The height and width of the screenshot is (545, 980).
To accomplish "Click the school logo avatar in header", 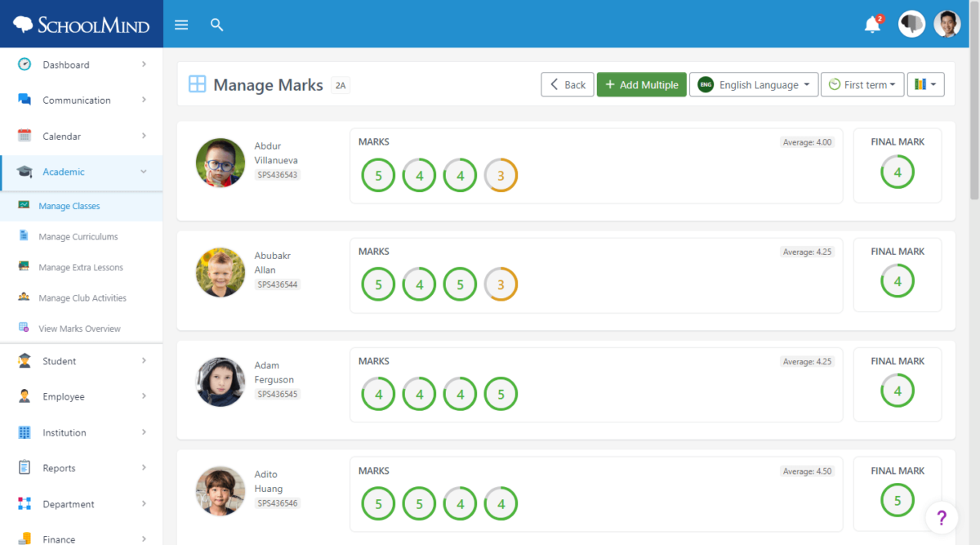I will 911,24.
